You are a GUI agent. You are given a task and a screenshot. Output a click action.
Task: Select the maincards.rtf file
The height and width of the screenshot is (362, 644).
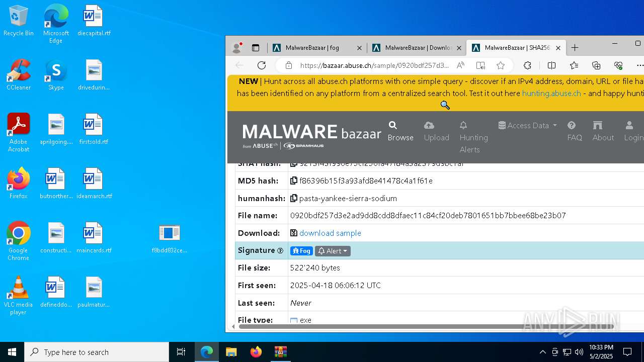click(94, 238)
